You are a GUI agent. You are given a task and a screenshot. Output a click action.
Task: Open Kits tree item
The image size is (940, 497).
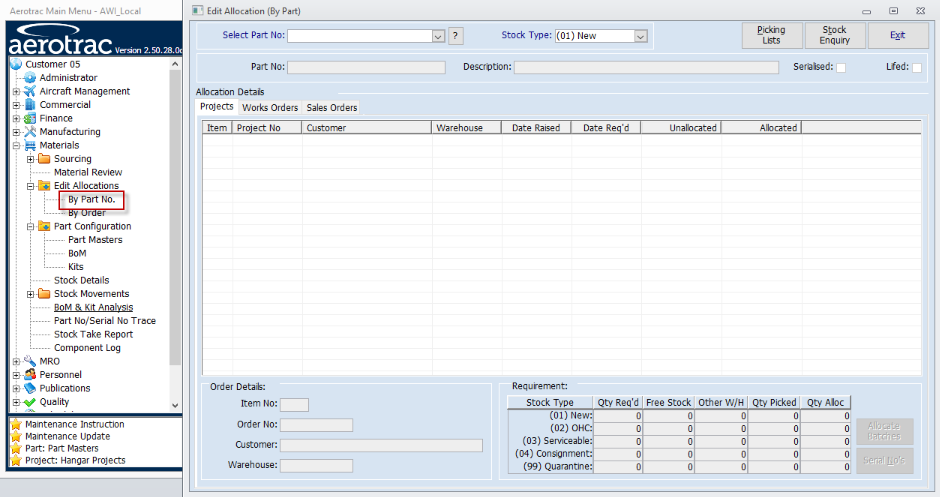tap(76, 267)
